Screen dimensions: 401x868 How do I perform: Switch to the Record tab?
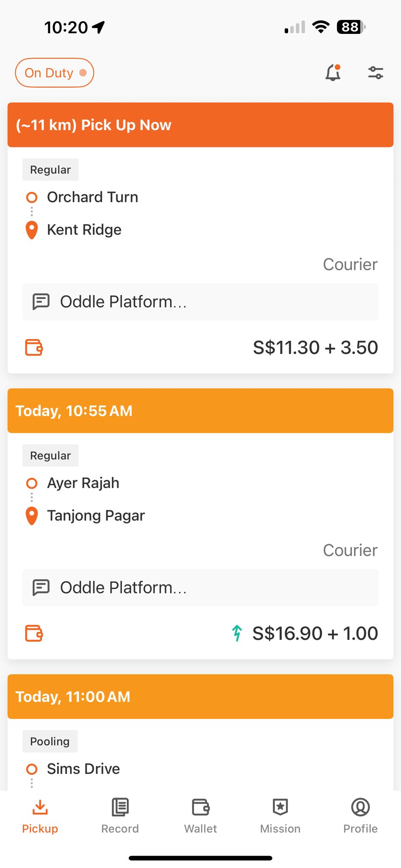coord(120,816)
